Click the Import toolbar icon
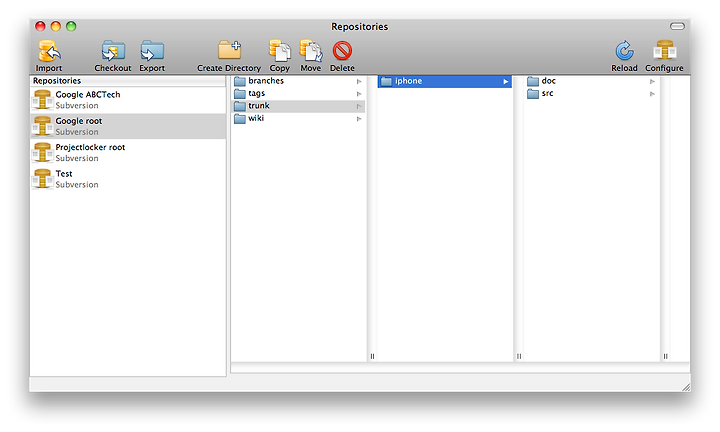 [49, 50]
